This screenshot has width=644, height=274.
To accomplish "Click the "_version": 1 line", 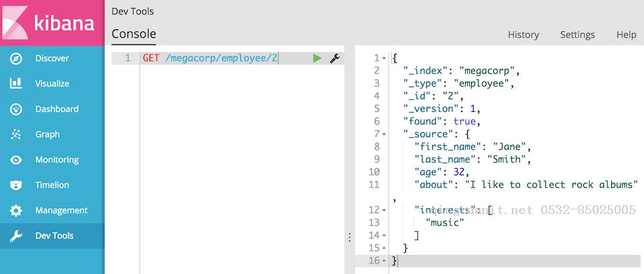I will point(442,109).
